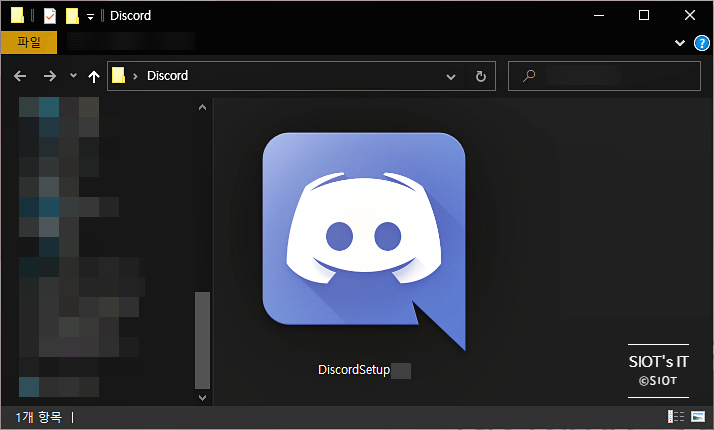Viewport: 714px width, 430px height.
Task: Expand the address bar history dropdown
Action: click(451, 77)
